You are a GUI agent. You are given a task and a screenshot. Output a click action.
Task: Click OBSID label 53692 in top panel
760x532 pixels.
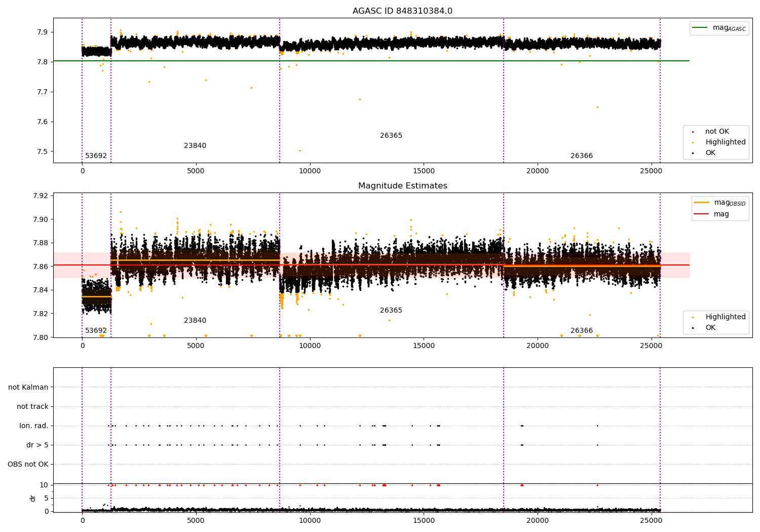point(96,156)
